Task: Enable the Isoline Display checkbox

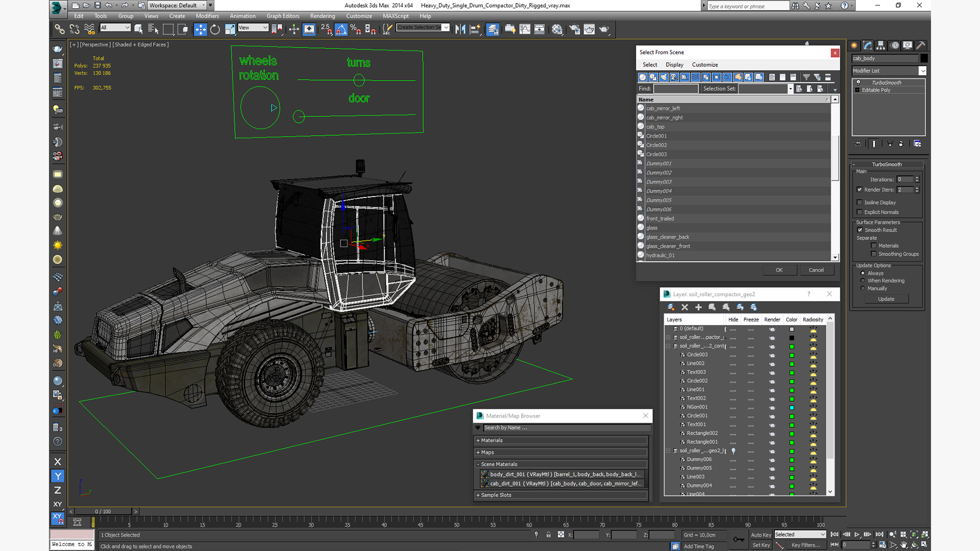Action: (x=860, y=203)
